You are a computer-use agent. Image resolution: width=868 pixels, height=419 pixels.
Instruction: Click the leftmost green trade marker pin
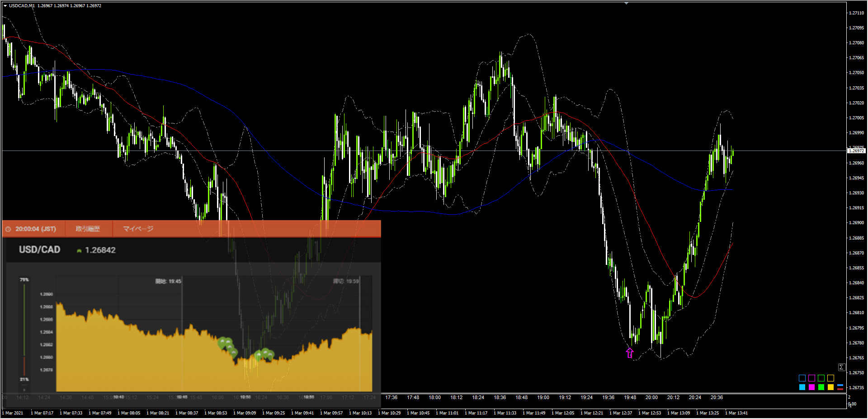click(222, 342)
